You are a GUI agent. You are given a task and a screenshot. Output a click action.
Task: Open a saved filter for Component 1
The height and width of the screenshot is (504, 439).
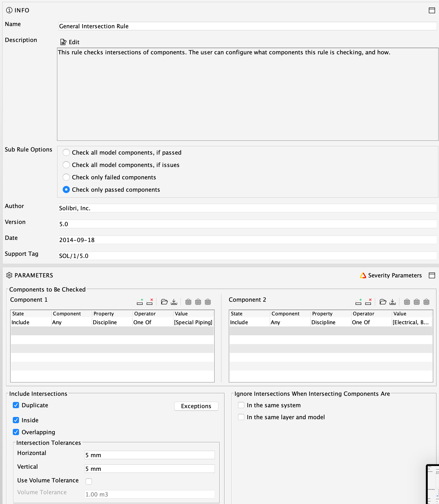(x=164, y=302)
